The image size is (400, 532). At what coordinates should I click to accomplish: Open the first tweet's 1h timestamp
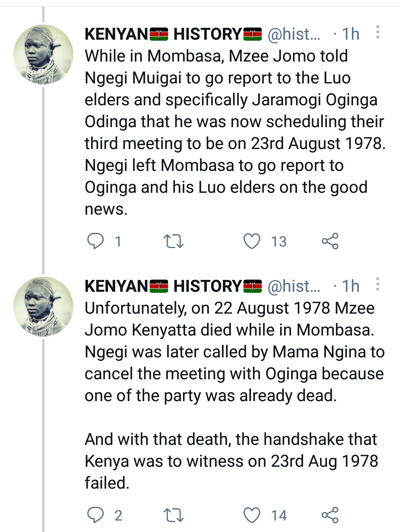(350, 34)
